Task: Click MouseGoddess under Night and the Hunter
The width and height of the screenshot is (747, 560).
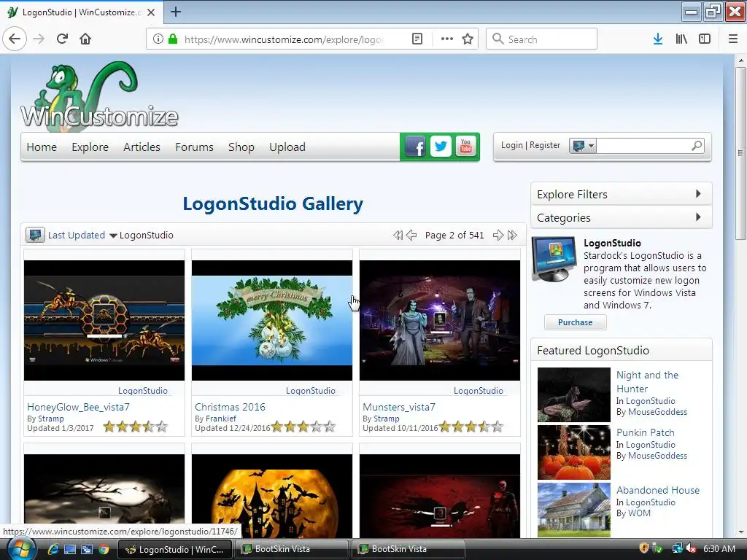Action: (657, 412)
